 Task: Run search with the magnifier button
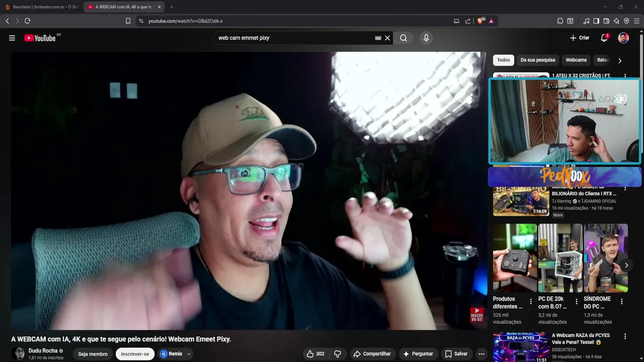click(404, 38)
